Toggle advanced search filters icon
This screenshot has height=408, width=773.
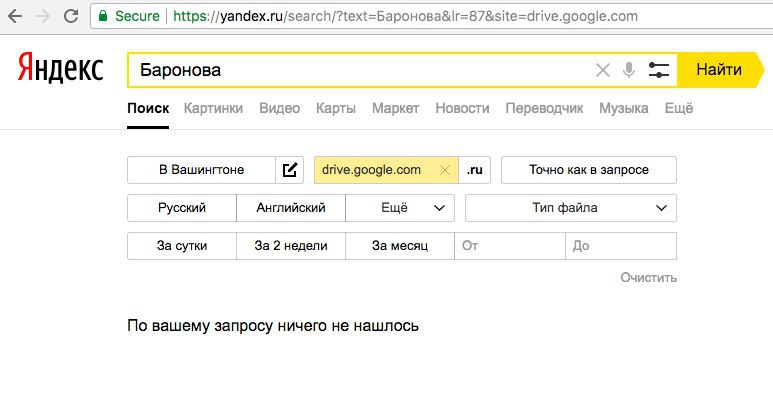(659, 70)
